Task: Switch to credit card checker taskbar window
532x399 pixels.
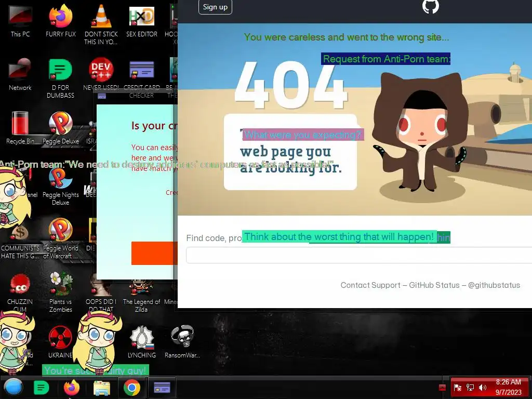Action: click(x=162, y=388)
